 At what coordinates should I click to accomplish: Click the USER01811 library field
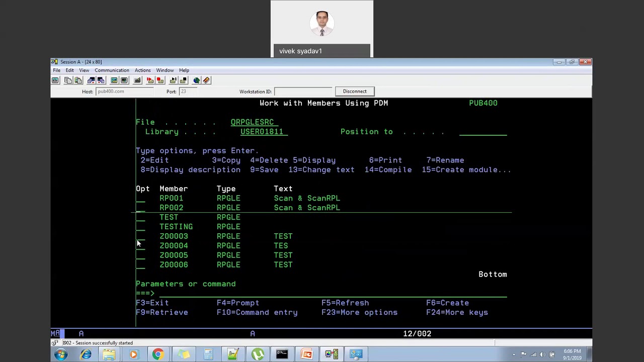(264, 132)
